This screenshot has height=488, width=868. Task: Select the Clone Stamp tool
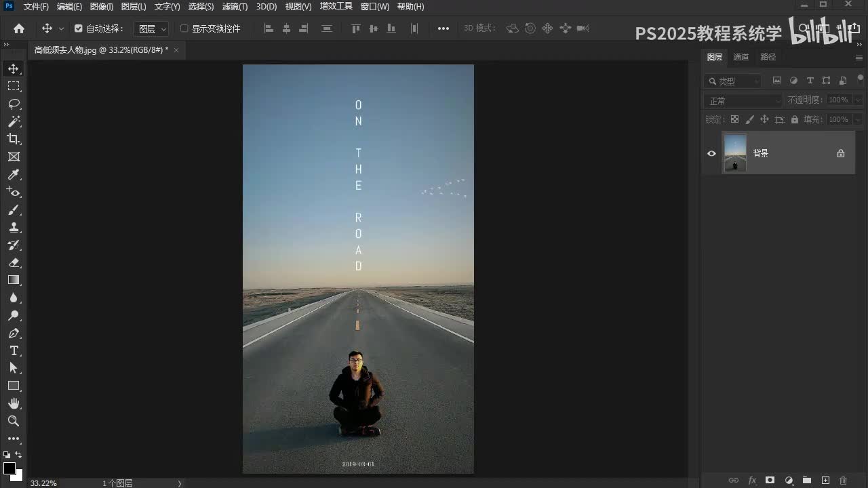(x=14, y=228)
